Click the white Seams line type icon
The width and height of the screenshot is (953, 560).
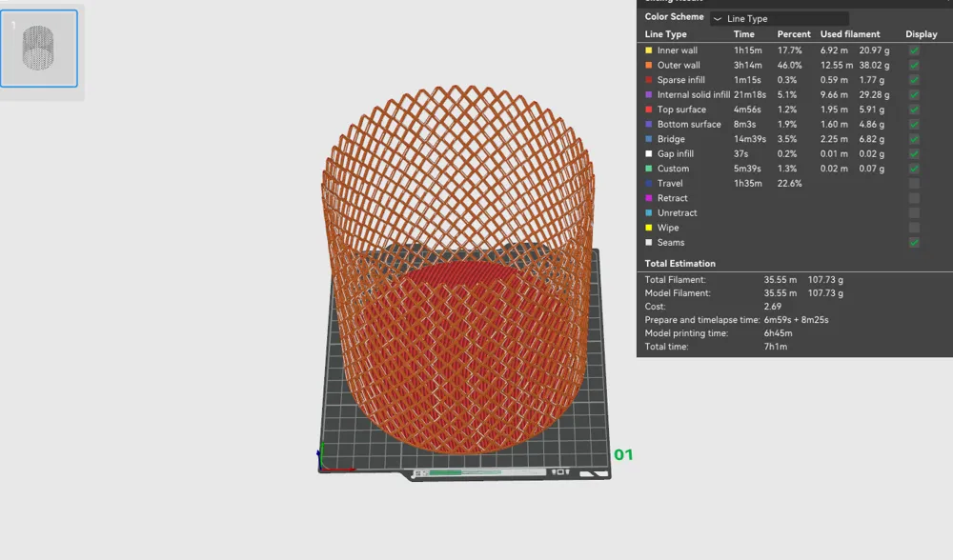[x=650, y=242]
